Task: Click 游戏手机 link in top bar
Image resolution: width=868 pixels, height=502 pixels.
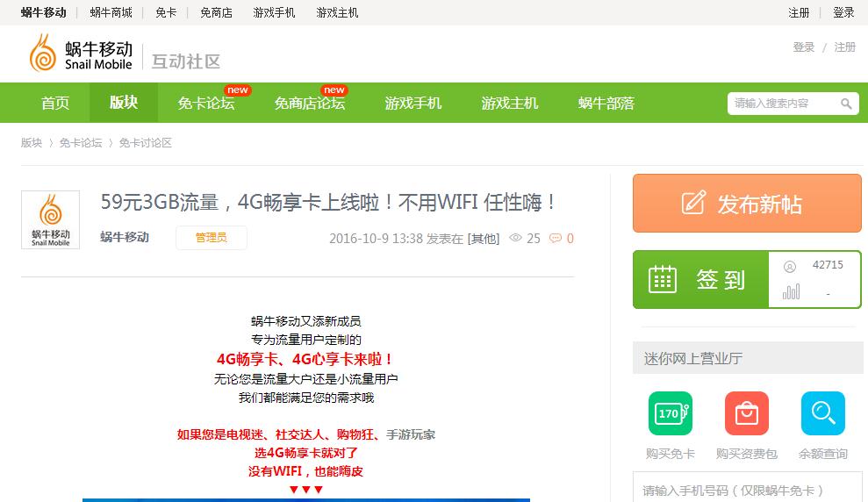Action: (x=274, y=12)
